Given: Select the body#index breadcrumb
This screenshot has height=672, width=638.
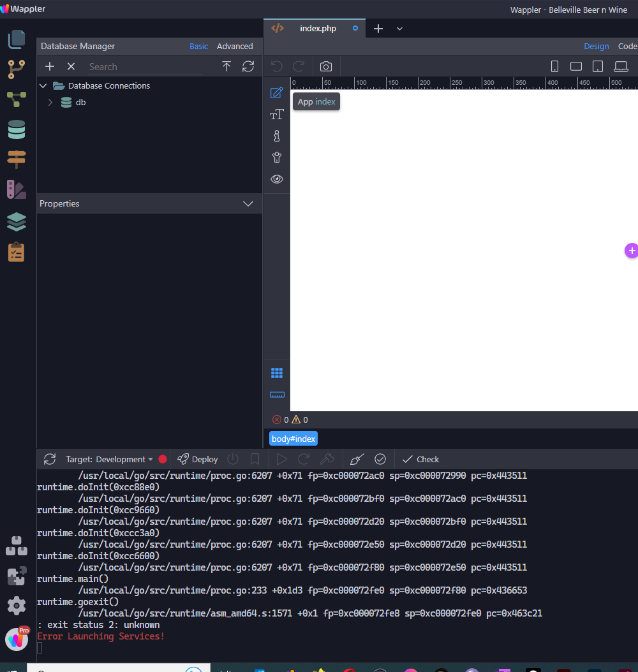Looking at the screenshot, I should (x=293, y=439).
